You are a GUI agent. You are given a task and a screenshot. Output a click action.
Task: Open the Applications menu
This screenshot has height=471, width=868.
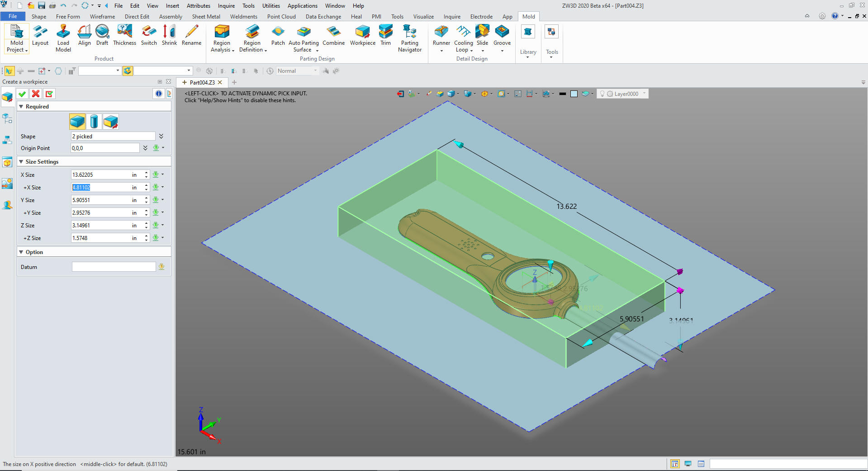click(x=302, y=6)
